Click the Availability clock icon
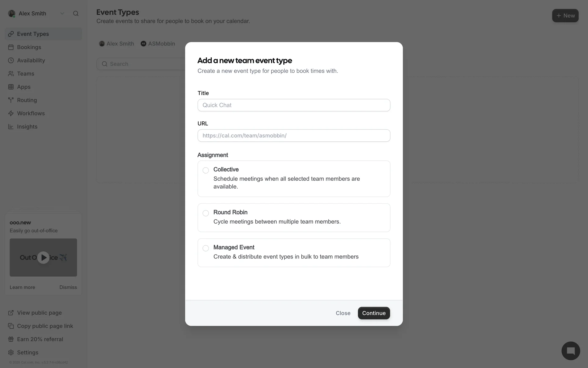 (11, 60)
